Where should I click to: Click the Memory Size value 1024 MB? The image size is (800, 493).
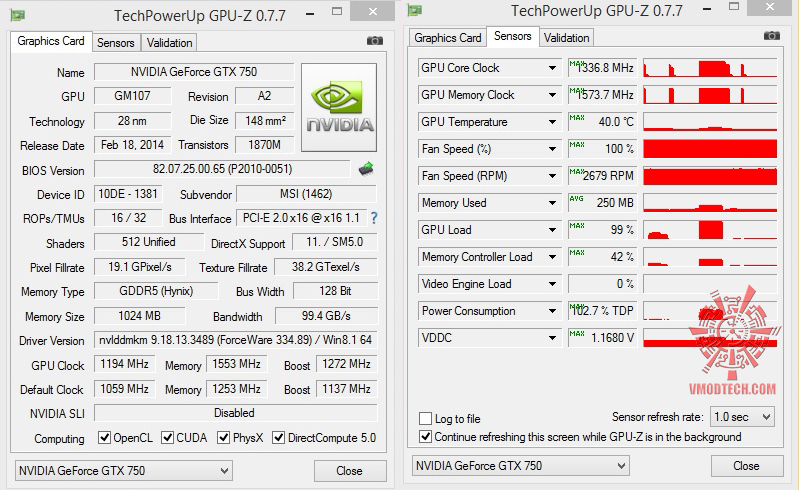point(140,316)
